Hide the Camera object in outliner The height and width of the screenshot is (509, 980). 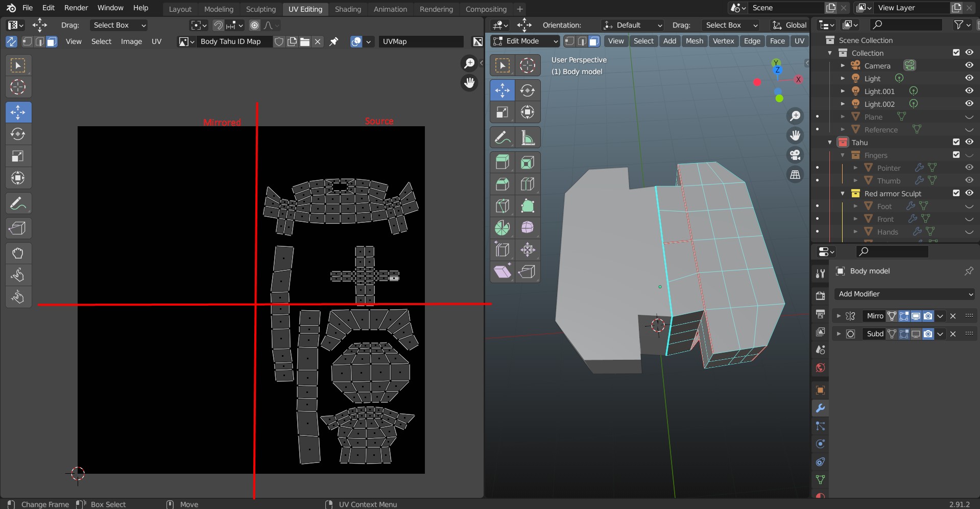pos(969,65)
